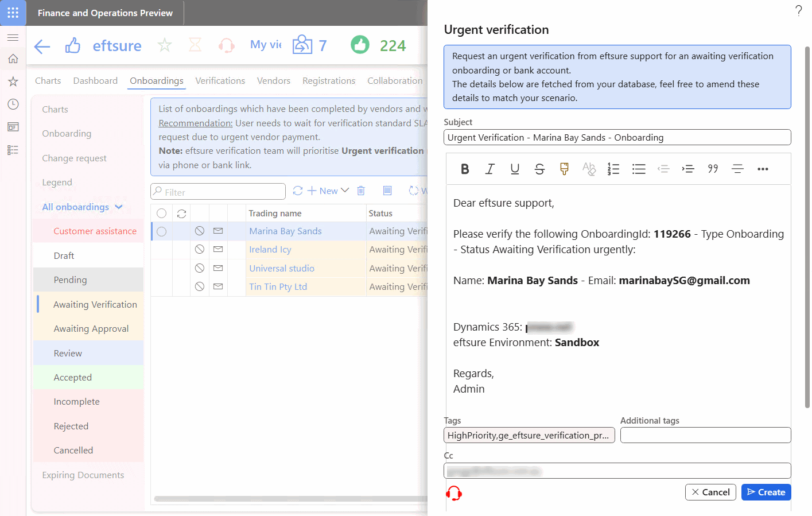Click the Cc input field
812x516 pixels.
coord(617,471)
